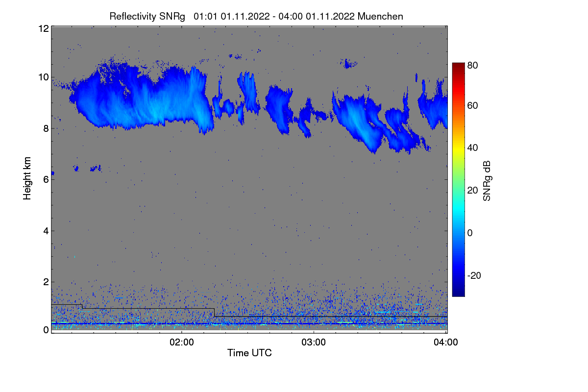Screen dimensions: 588x392
Task: Click the colorbar value label 40
Action: point(472,148)
